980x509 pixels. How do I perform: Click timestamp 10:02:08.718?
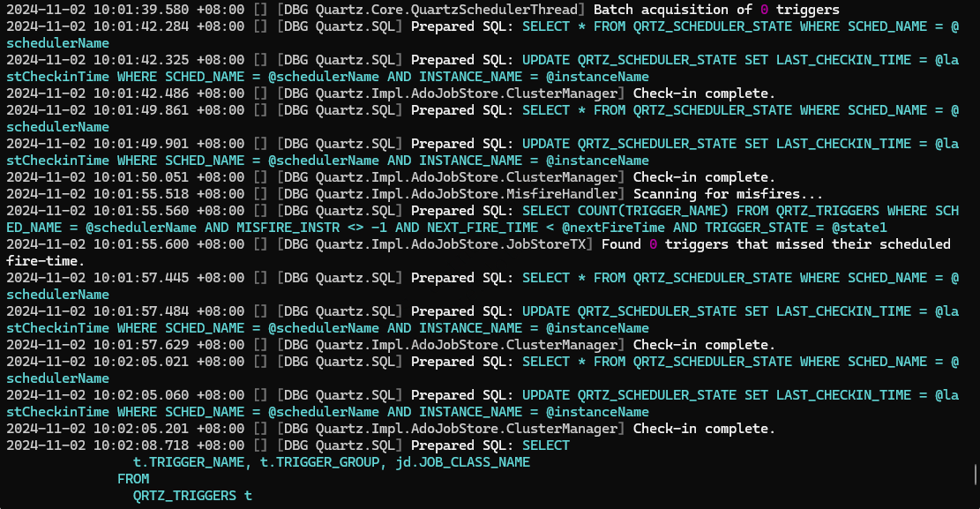(x=141, y=445)
